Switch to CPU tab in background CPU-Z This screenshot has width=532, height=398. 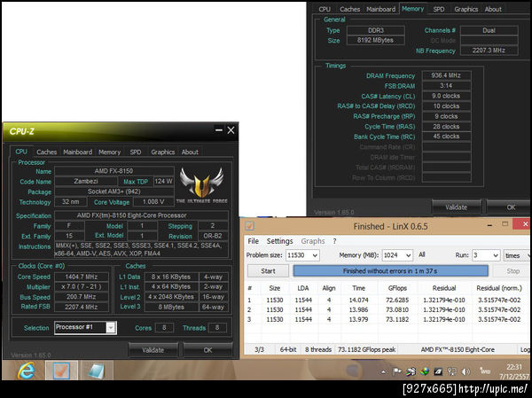click(325, 9)
